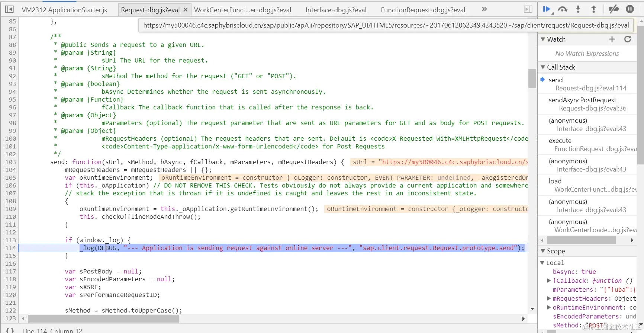The width and height of the screenshot is (644, 333).
Task: Switch to VM2312 ApplicationStarter.js tab
Action: pos(64,10)
